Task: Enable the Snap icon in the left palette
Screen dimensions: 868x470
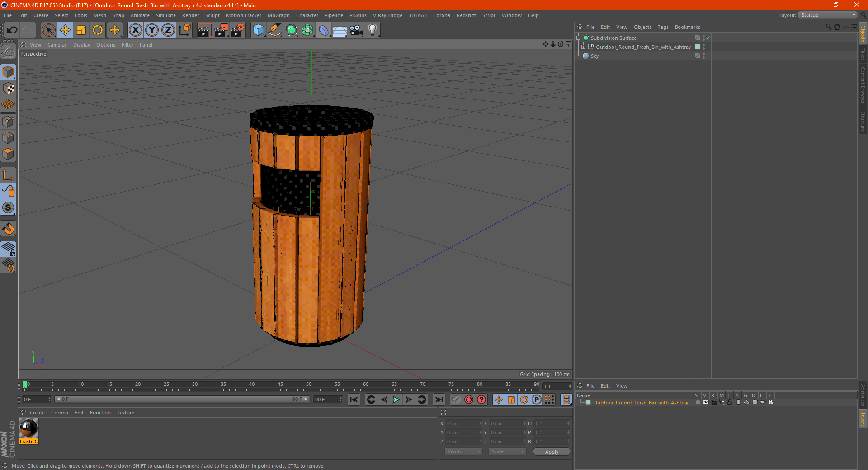Action: (x=8, y=229)
